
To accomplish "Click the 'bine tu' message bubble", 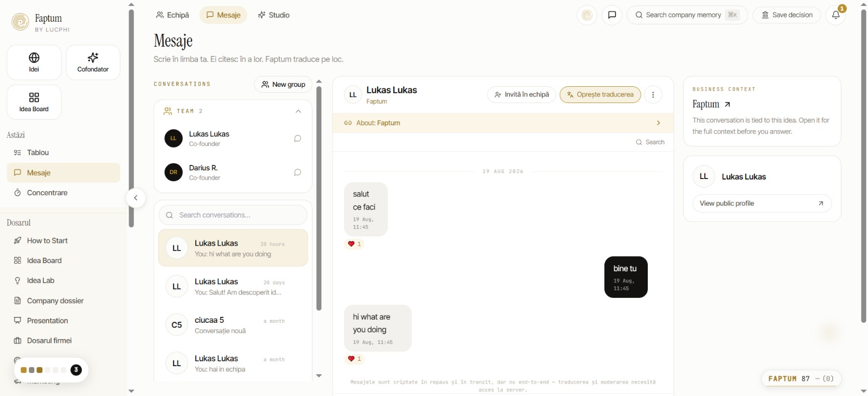I will 626,277.
